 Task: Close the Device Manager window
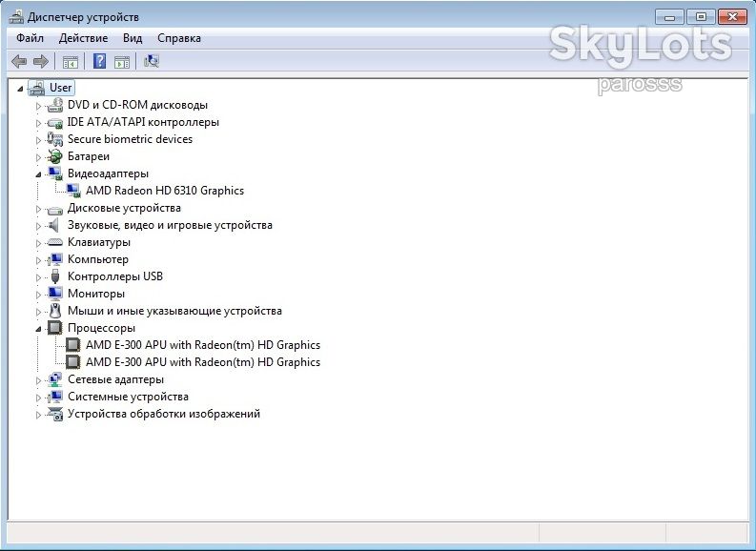(732, 17)
